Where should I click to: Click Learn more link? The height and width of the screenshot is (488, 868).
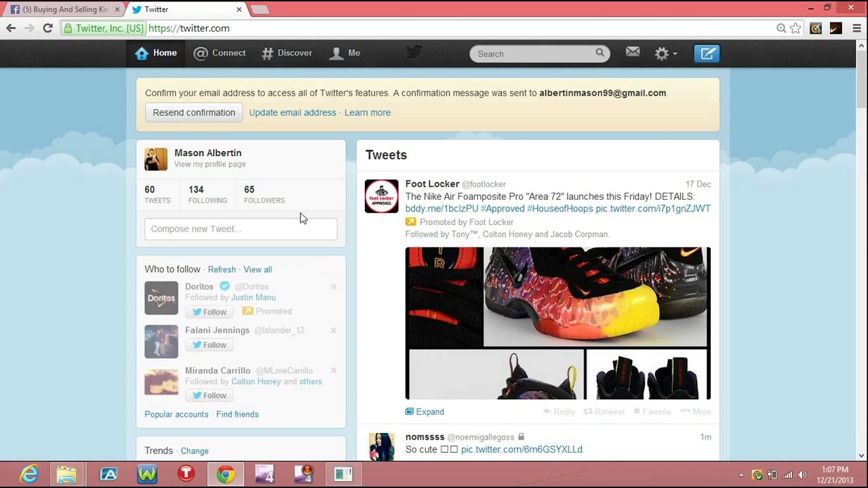coord(368,113)
